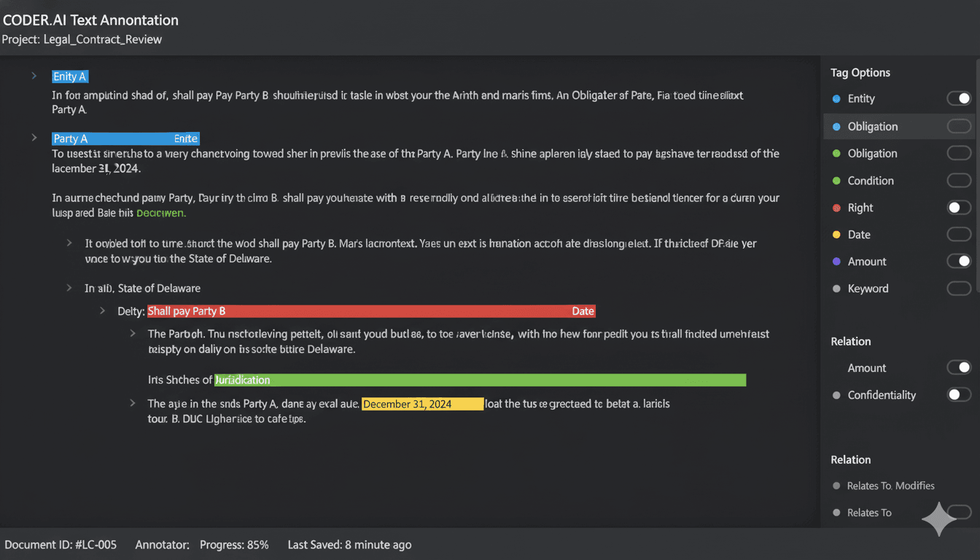980x560 pixels.
Task: Click the dot beside Relates To. Modifies
Action: 836,486
